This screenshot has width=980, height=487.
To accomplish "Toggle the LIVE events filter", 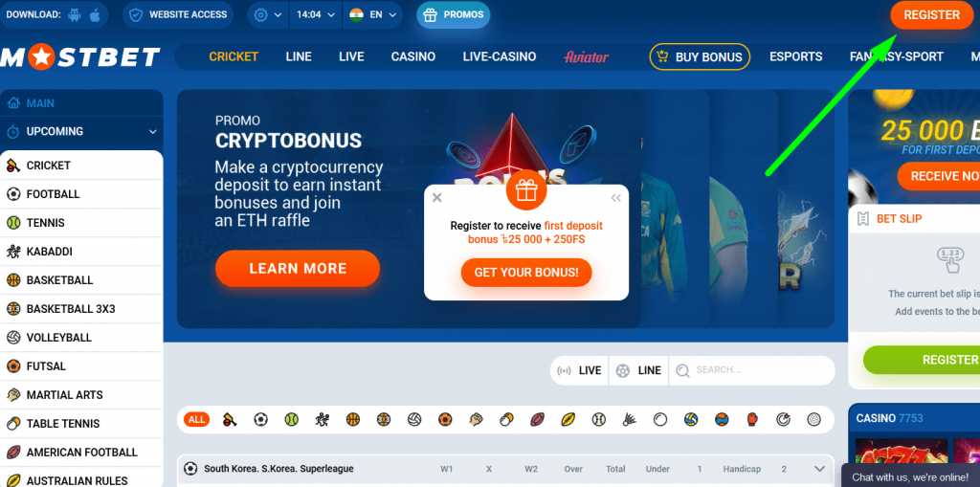I will tap(579, 370).
